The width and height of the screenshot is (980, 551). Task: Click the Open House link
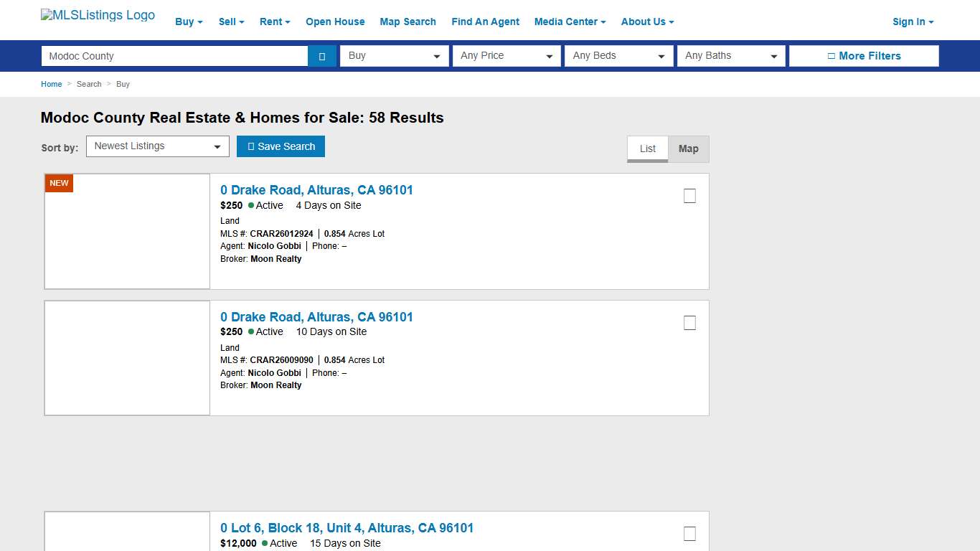pyautogui.click(x=335, y=22)
